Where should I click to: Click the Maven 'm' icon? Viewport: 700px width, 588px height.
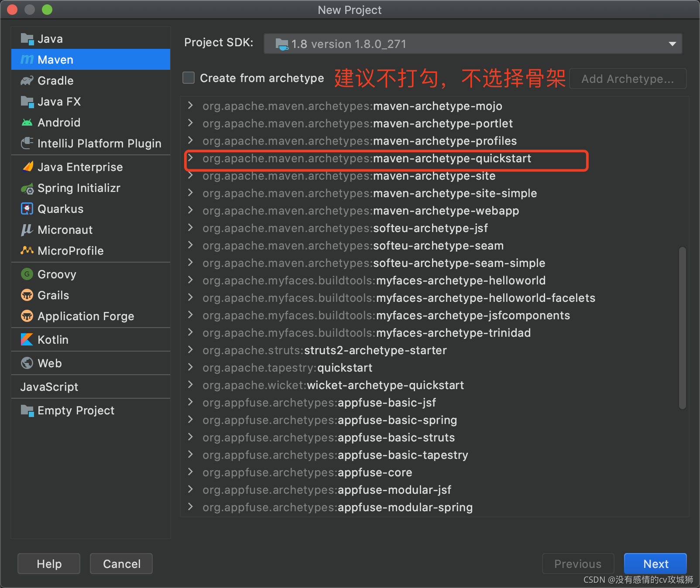point(27,60)
